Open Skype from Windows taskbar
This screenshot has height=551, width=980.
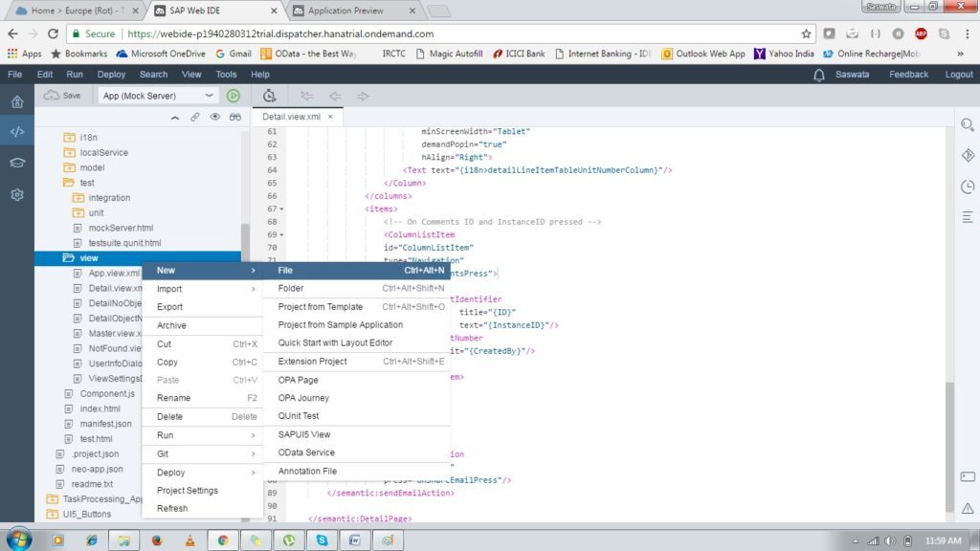(x=322, y=540)
